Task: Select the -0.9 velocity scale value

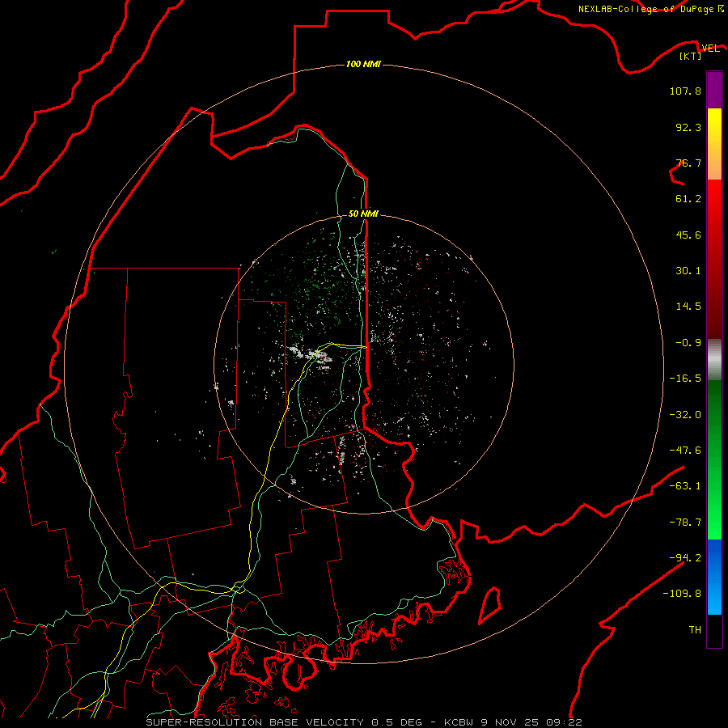Action: pos(688,343)
